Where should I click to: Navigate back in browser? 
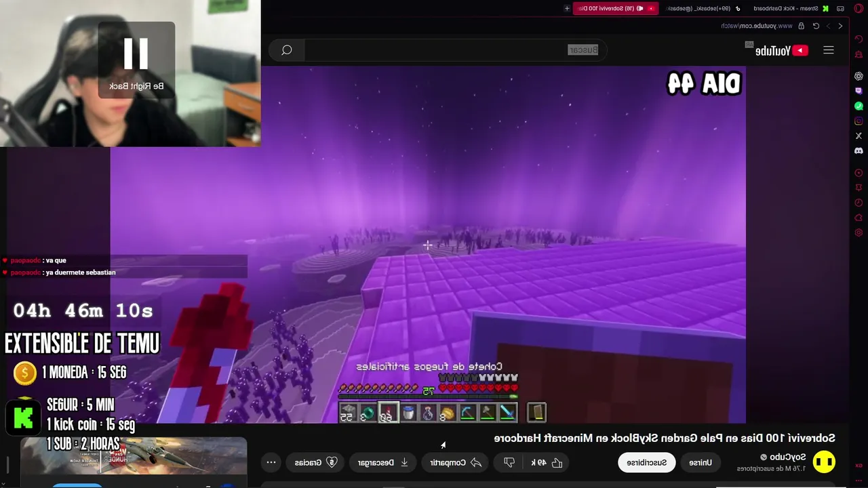[840, 26]
